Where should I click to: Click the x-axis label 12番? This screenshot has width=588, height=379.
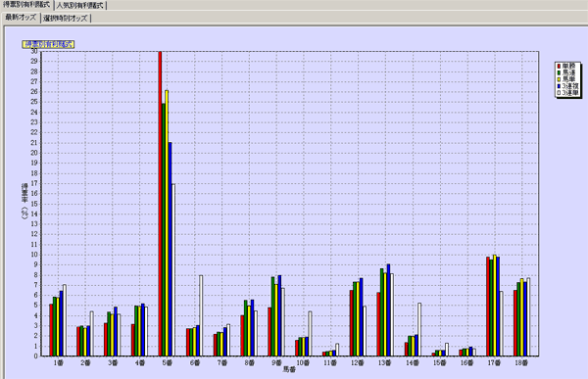358,363
